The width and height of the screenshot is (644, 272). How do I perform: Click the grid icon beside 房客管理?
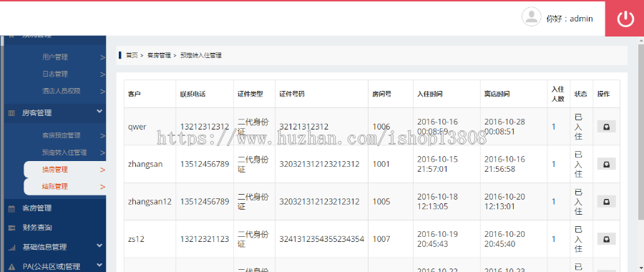[11, 113]
